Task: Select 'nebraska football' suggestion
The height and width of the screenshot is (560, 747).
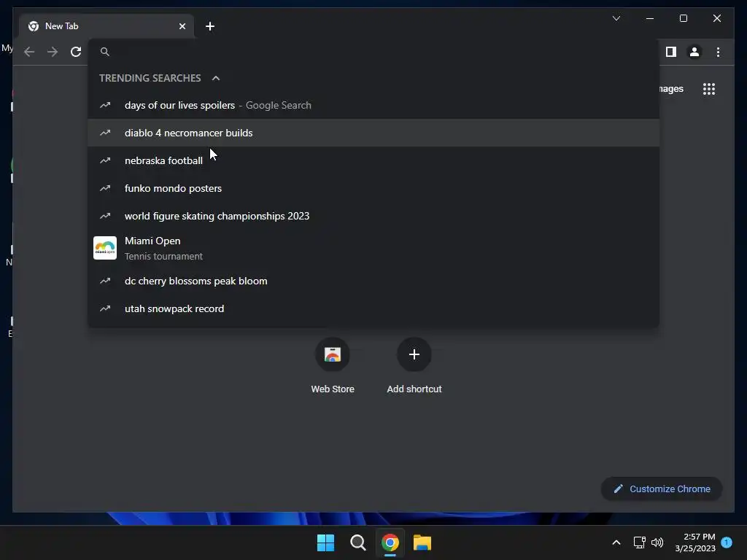Action: [x=373, y=160]
